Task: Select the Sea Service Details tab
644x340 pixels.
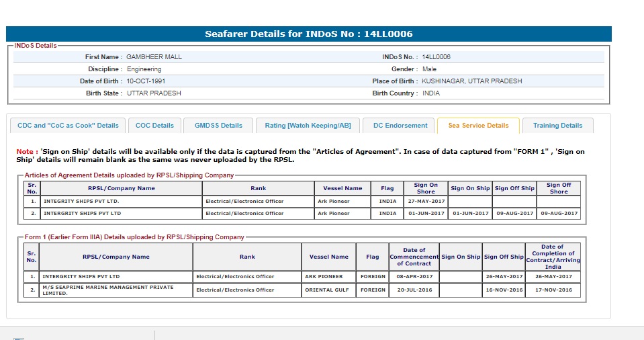Action: (478, 126)
